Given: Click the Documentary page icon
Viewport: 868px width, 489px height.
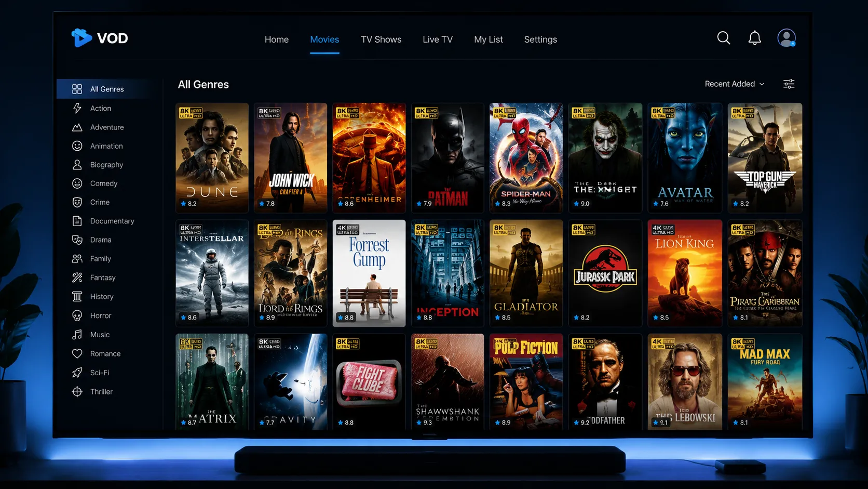Looking at the screenshot, I should click(77, 221).
